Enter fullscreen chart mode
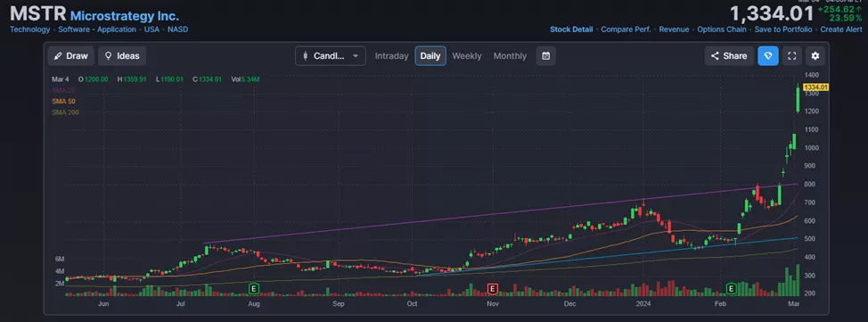This screenshot has width=868, height=322. click(x=792, y=56)
